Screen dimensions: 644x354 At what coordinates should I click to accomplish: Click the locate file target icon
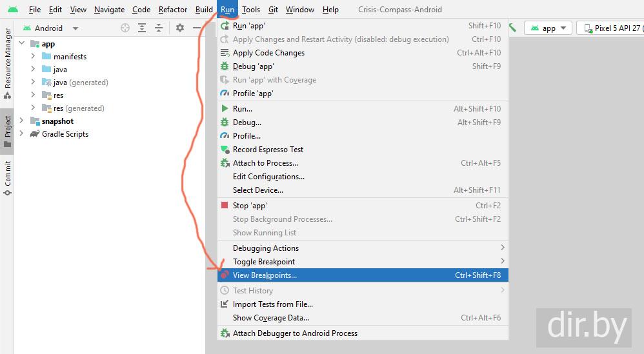pyautogui.click(x=125, y=28)
